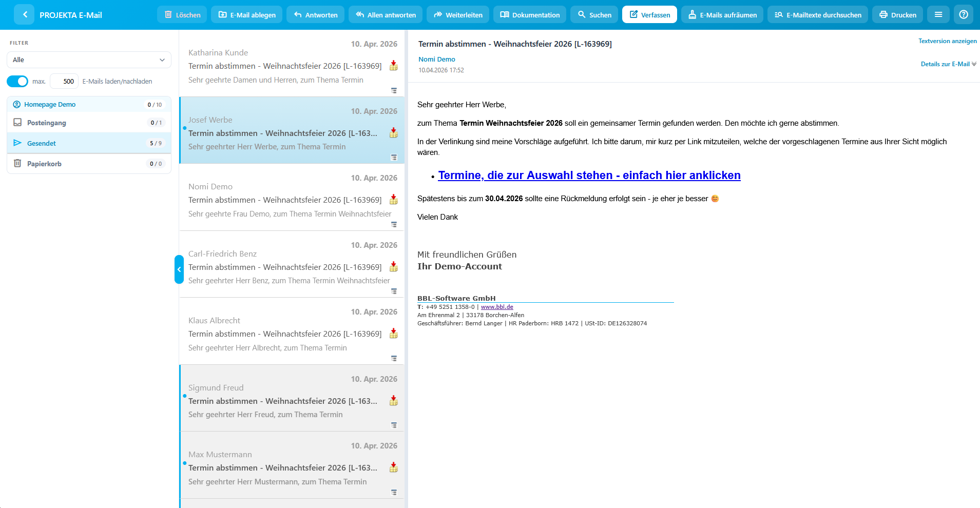
Task: Open list menu icon on Nomi Demo email
Action: point(394,224)
